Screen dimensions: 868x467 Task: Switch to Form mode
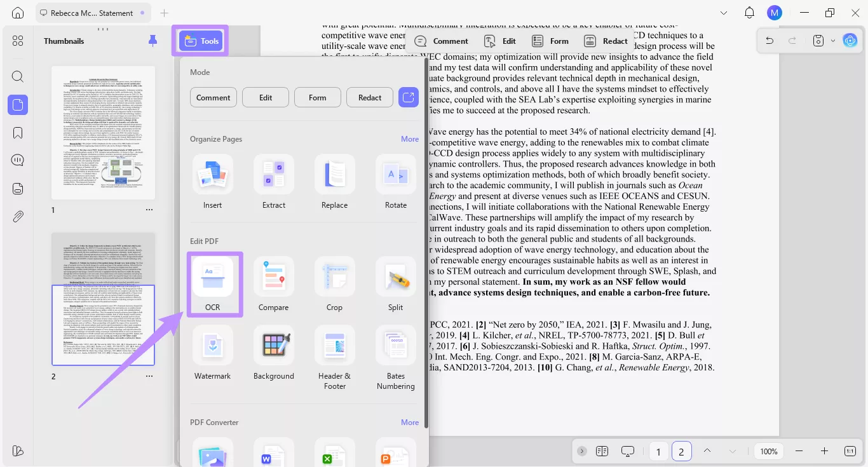(317, 97)
